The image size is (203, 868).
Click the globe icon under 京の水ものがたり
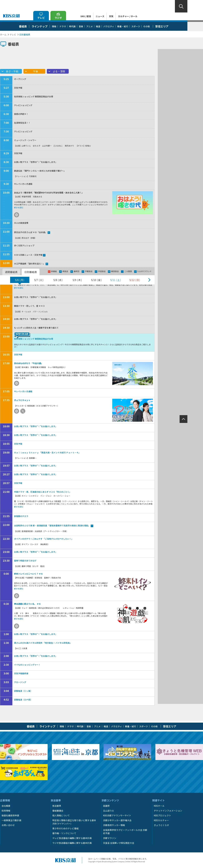click(x=17, y=383)
